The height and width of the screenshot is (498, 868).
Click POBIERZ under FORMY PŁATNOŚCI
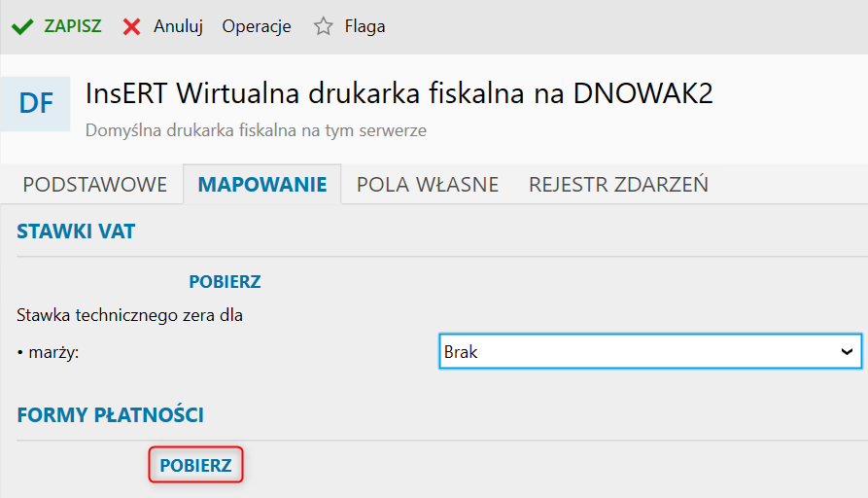click(x=195, y=466)
